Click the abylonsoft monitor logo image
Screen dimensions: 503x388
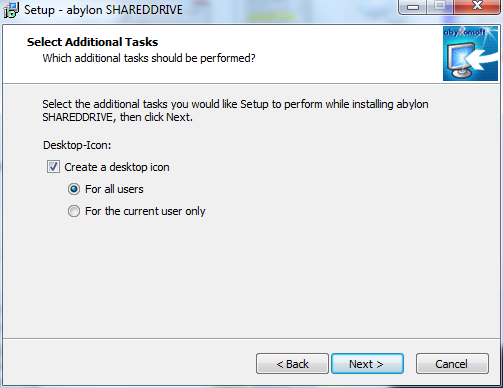(470, 54)
